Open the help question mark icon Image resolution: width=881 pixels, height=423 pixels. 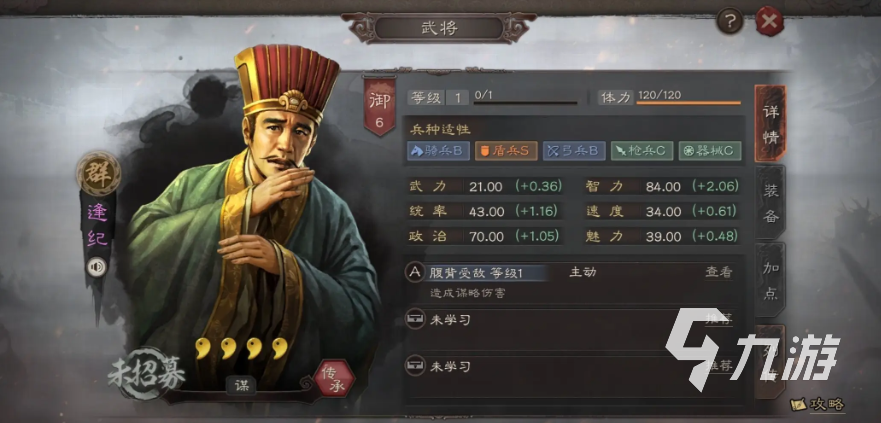coord(730,22)
